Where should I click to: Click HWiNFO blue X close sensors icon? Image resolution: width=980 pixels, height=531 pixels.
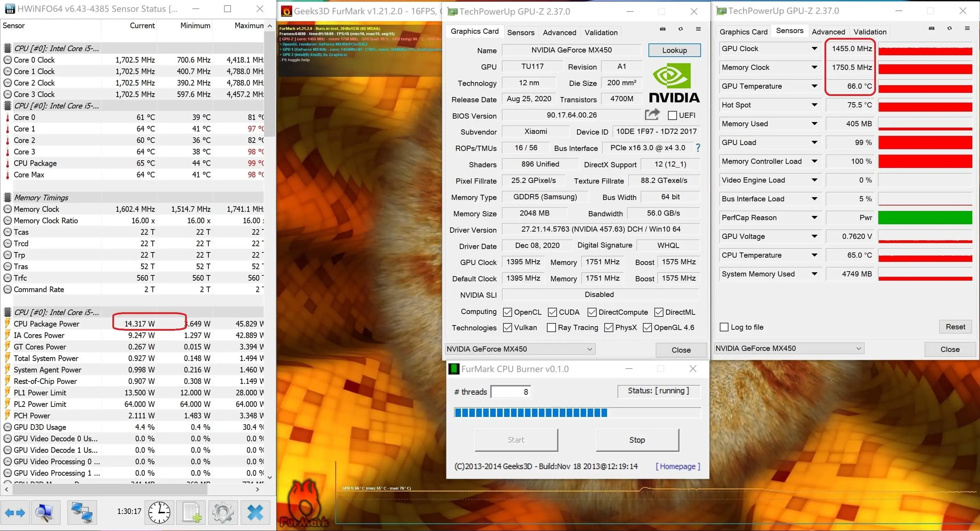click(255, 513)
